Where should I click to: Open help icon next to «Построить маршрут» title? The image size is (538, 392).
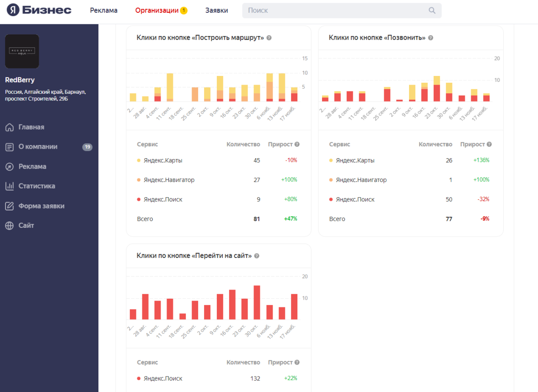(x=269, y=38)
